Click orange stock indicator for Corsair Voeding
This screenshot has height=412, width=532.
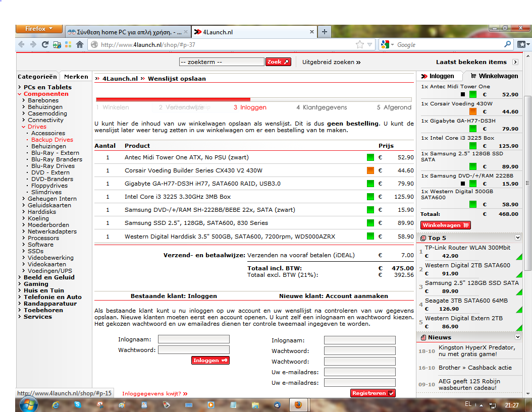[370, 170]
